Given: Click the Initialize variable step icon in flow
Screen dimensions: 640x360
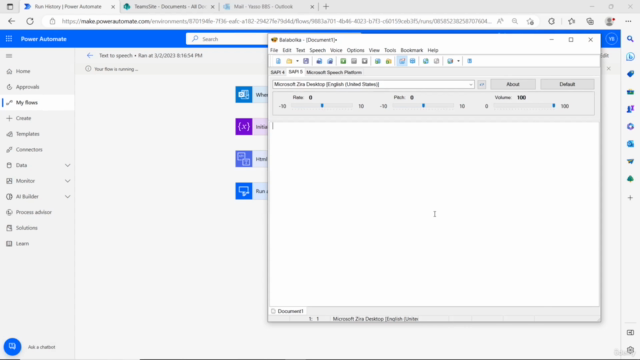Looking at the screenshot, I should click(244, 127).
